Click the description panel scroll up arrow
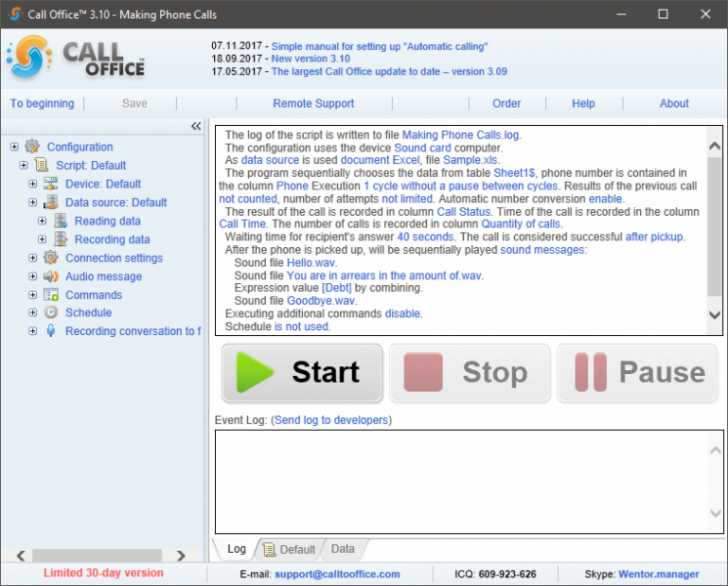The image size is (728, 586). [714, 146]
